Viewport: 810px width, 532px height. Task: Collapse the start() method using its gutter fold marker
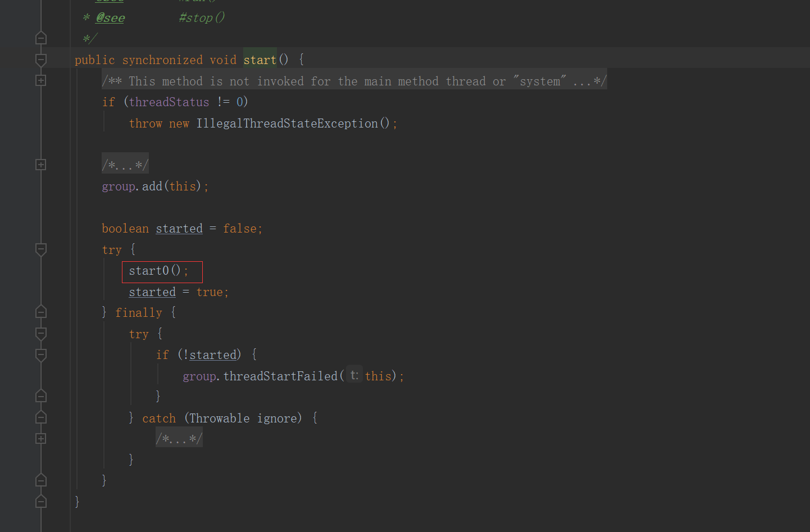(41, 60)
